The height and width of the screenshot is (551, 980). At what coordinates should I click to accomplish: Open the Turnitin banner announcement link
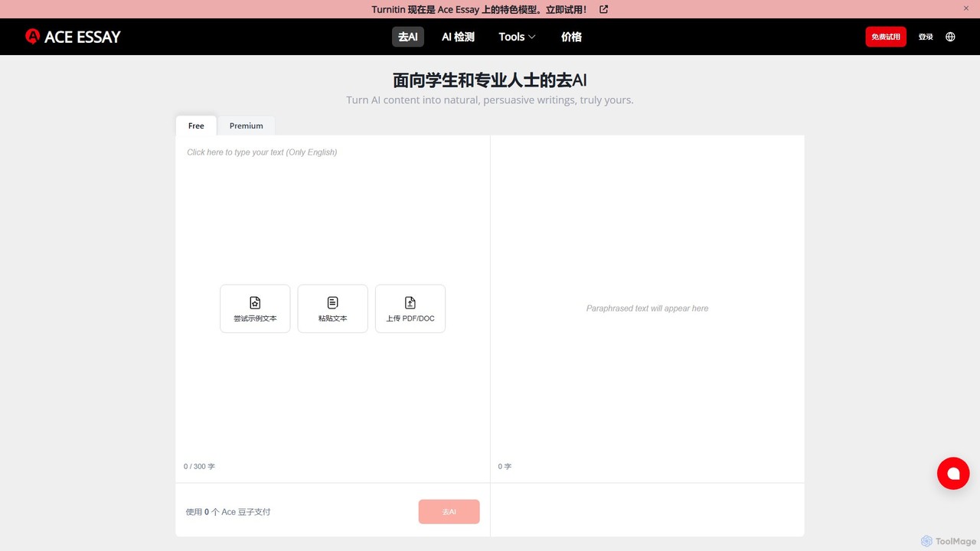tap(479, 9)
